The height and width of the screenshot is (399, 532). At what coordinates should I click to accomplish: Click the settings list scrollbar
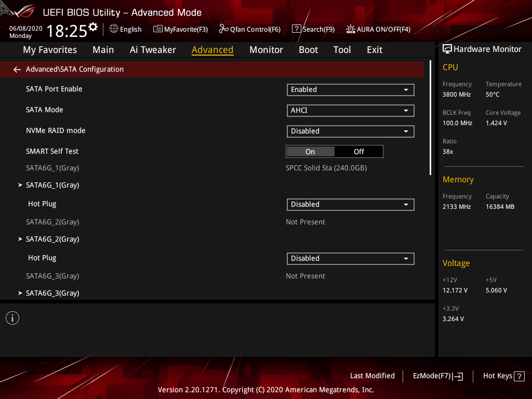(x=430, y=118)
